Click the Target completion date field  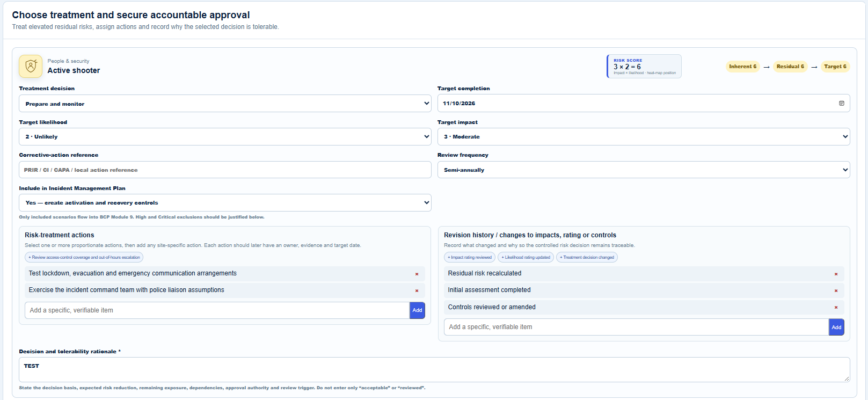[x=644, y=103]
